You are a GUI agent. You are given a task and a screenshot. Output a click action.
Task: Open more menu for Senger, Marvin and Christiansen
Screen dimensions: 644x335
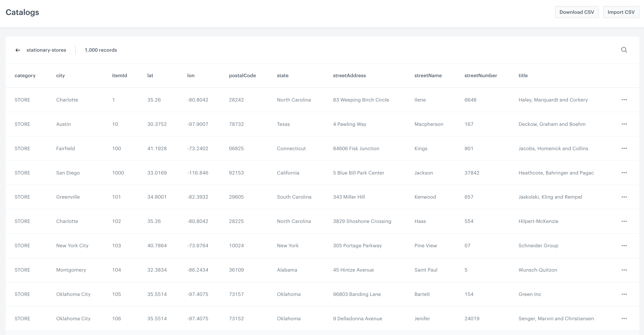[x=624, y=319]
